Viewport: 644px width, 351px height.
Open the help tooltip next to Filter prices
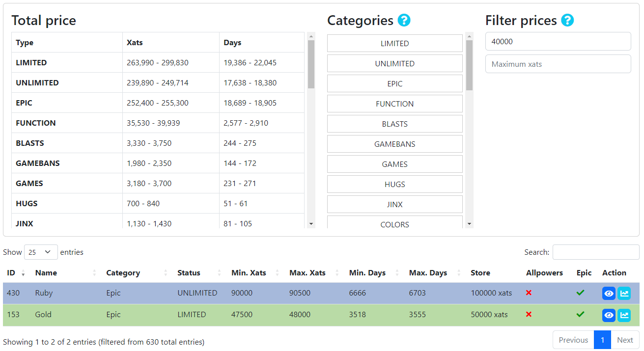click(x=568, y=21)
